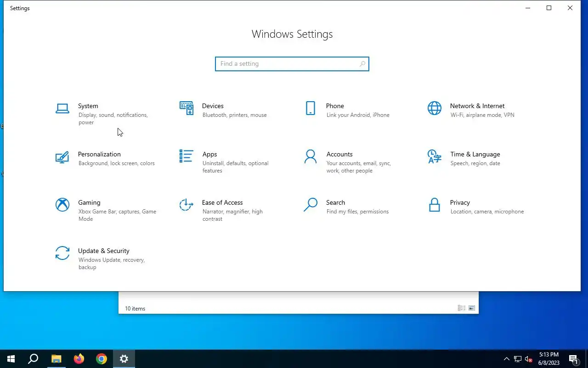Click "Location, camera, microphone" description
The height and width of the screenshot is (368, 588).
[x=487, y=212]
